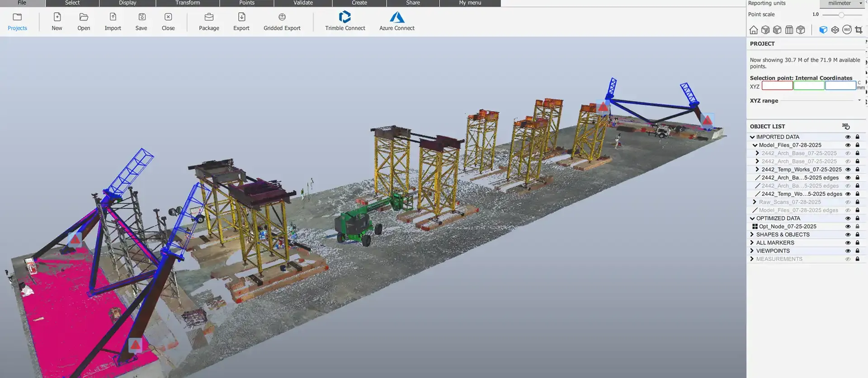Hide the Model_Files_07-28-2025 group

pos(848,145)
